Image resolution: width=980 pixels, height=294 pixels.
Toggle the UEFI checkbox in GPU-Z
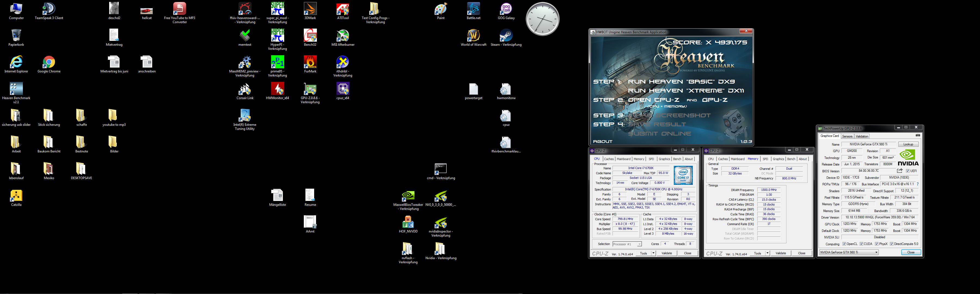[x=907, y=171]
